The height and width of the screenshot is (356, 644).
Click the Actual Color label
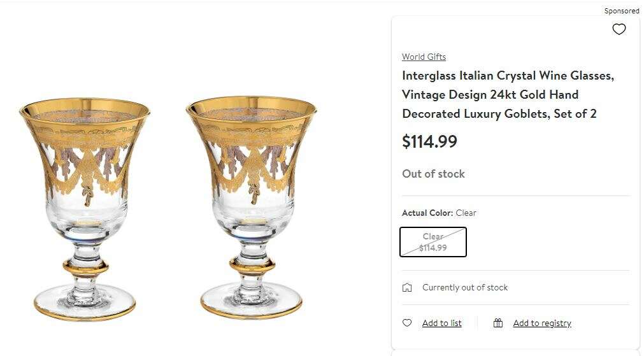tap(427, 213)
